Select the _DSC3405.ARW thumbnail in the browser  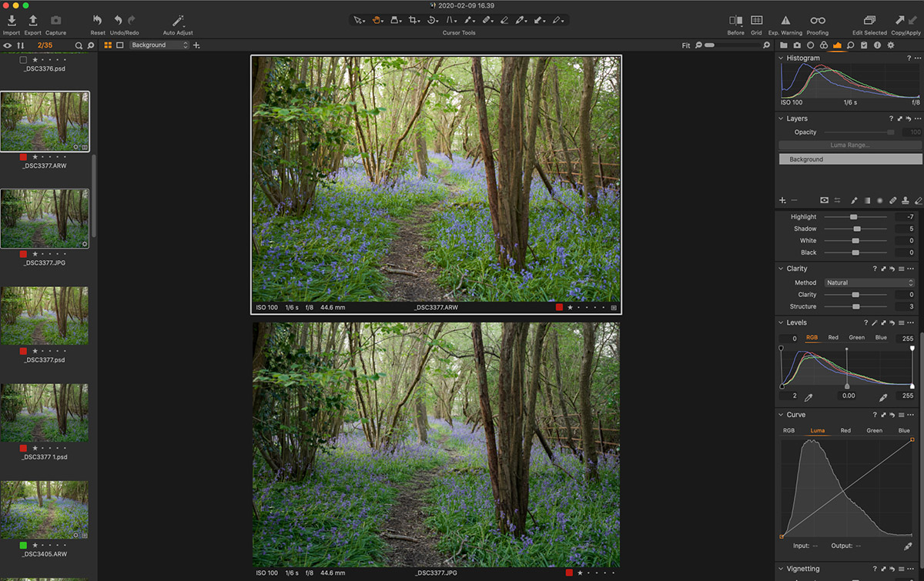(45, 508)
